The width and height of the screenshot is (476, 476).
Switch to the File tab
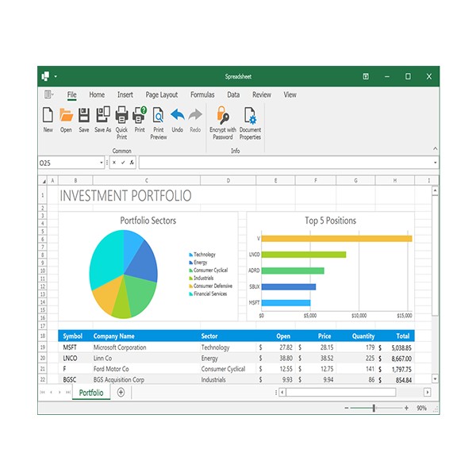[x=72, y=94]
